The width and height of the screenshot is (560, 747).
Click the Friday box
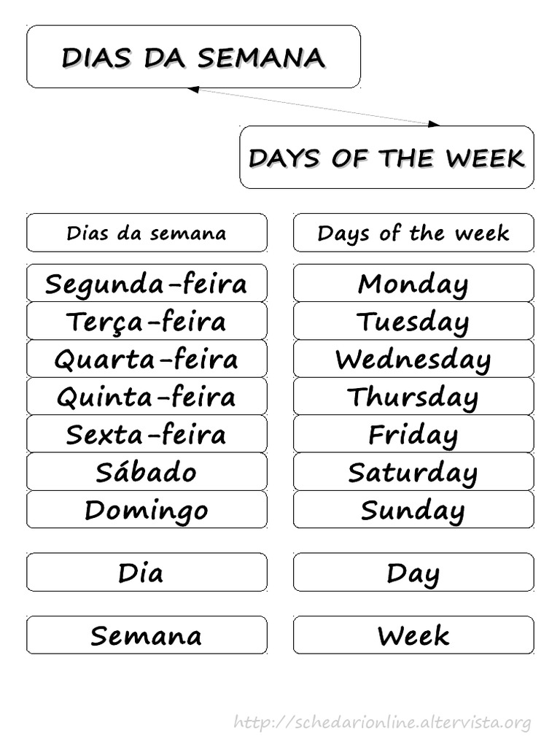pyautogui.click(x=413, y=435)
